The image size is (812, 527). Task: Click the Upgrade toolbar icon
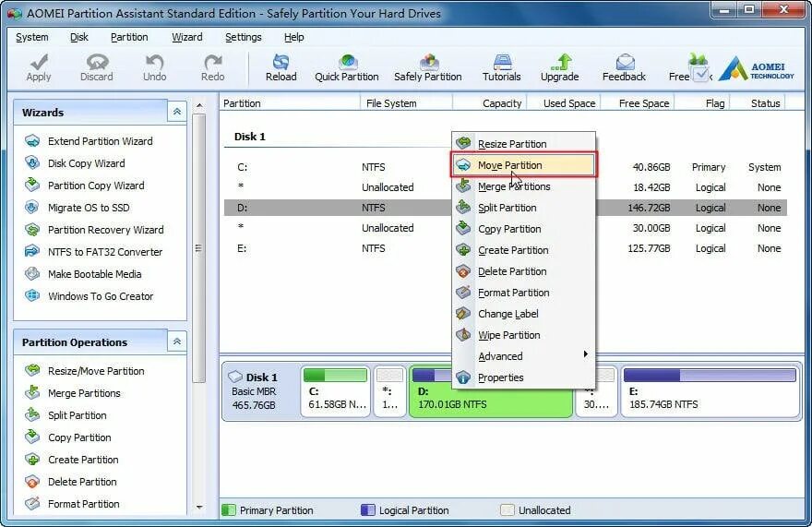(x=559, y=68)
